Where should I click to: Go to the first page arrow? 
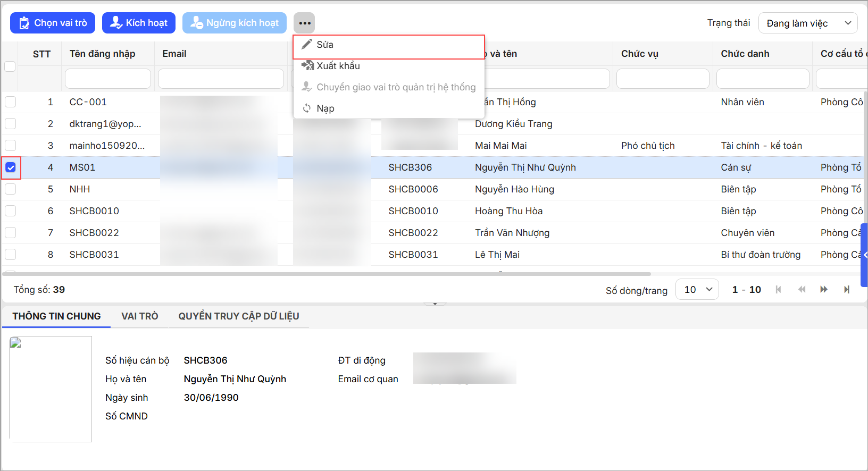point(779,290)
